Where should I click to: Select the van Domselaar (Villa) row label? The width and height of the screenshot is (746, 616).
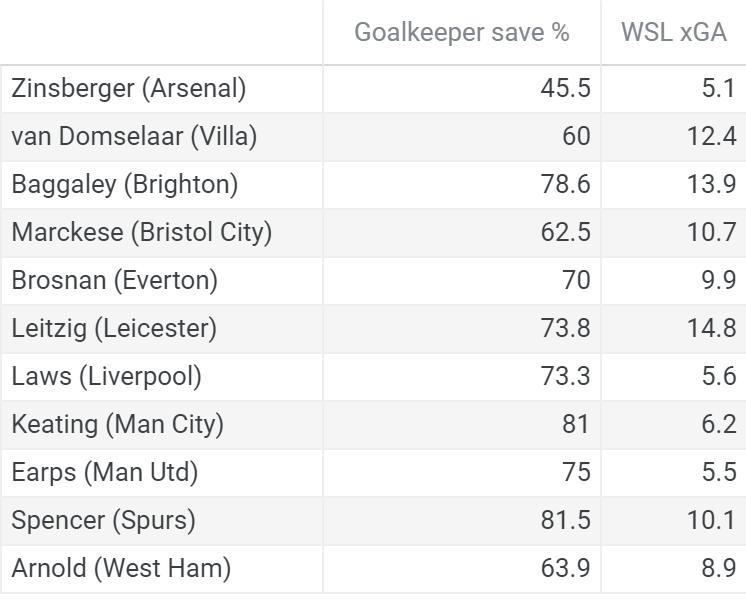pos(134,136)
